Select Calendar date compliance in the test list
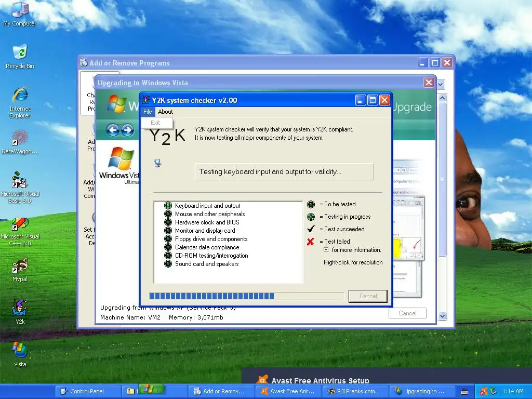Viewport: 532px width, 399px height. (207, 247)
